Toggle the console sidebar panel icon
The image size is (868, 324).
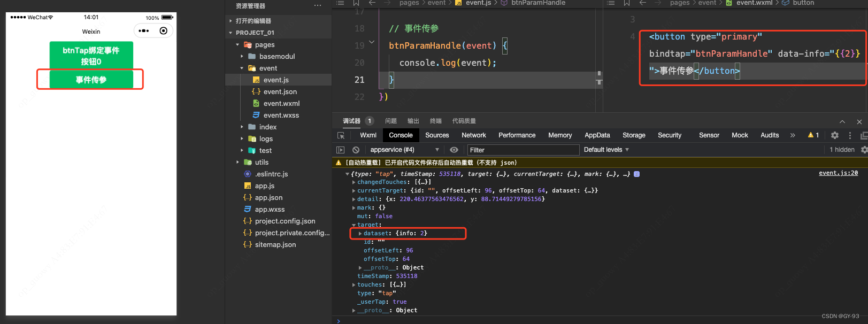[x=340, y=150]
